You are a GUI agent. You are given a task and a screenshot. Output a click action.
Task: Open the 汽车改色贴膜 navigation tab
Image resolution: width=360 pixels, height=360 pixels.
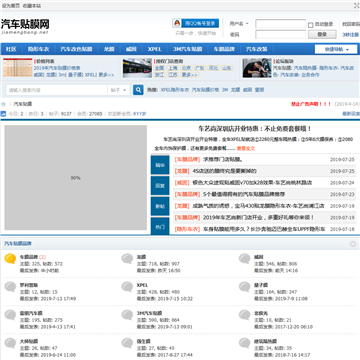click(76, 49)
